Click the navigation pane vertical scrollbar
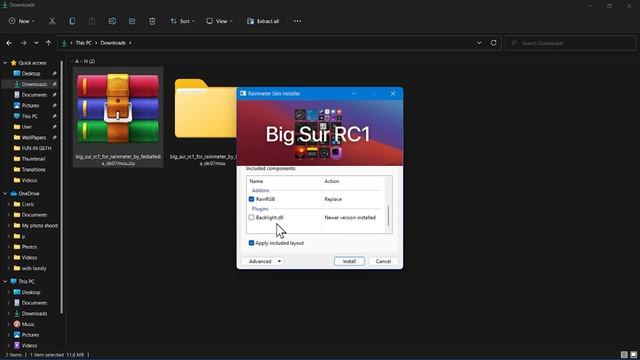 (62, 188)
